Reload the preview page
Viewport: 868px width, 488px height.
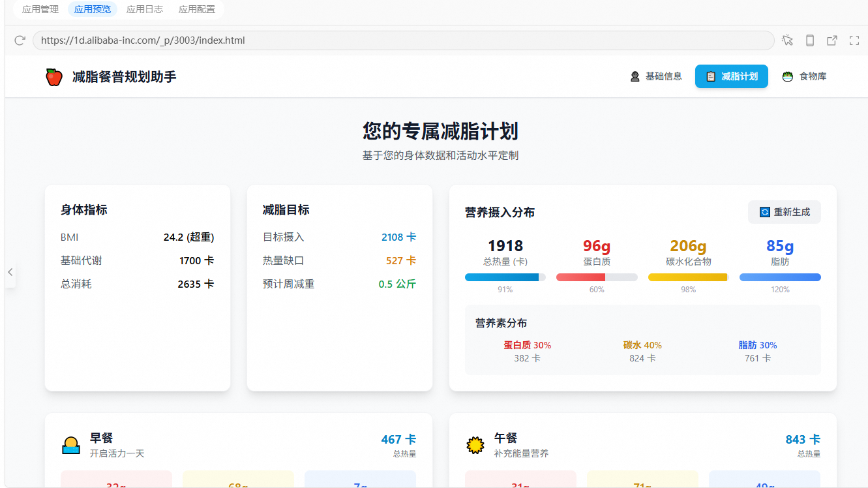(20, 40)
